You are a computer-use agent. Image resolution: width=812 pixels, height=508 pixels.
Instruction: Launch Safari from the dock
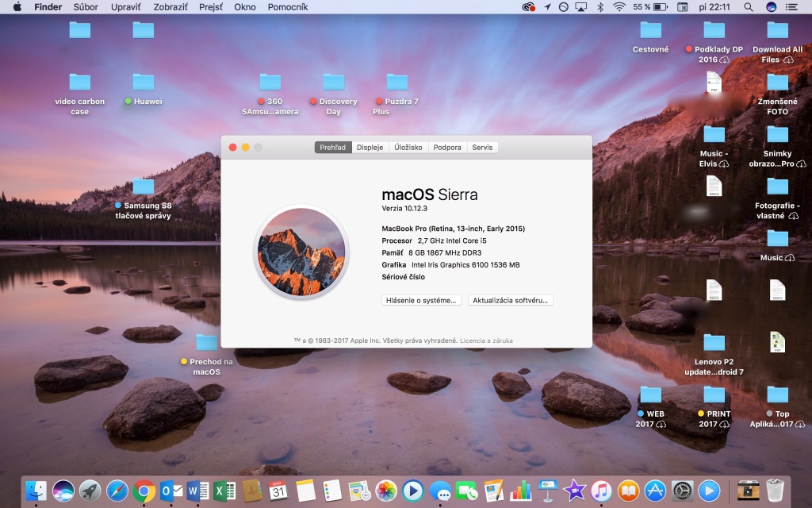117,491
